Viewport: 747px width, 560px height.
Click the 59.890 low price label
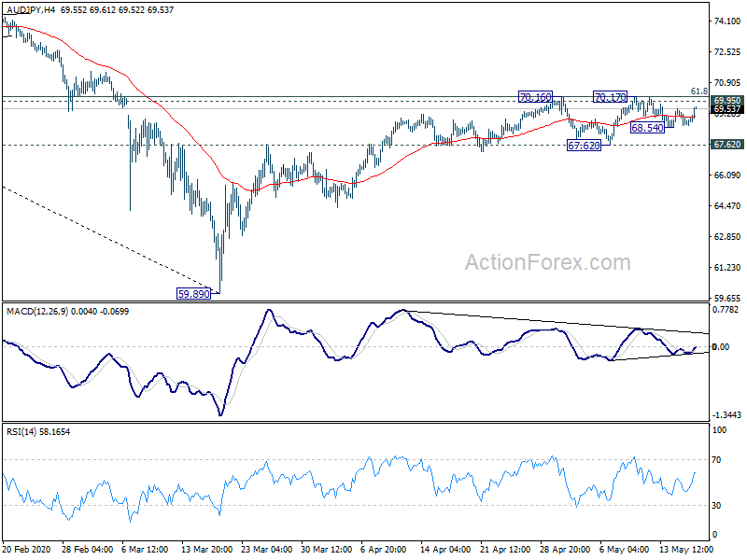(x=193, y=294)
